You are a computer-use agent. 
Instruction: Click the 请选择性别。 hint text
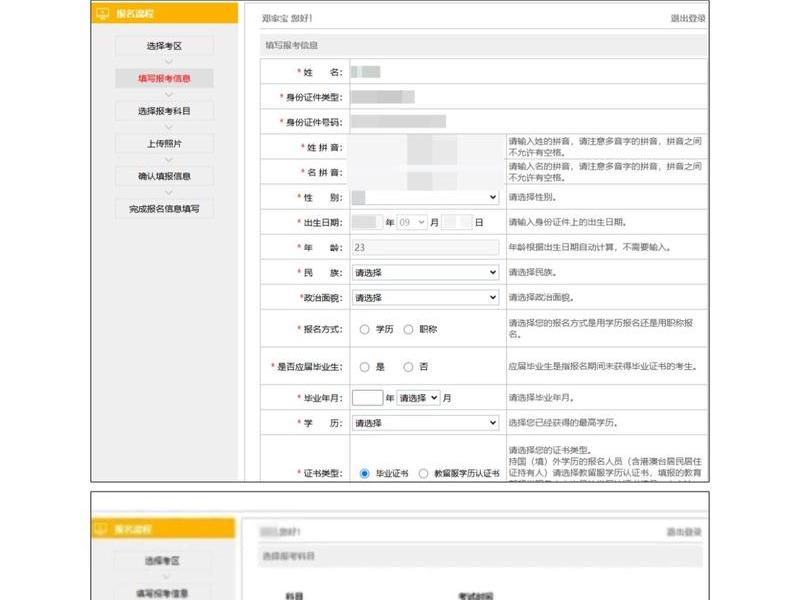pos(533,197)
